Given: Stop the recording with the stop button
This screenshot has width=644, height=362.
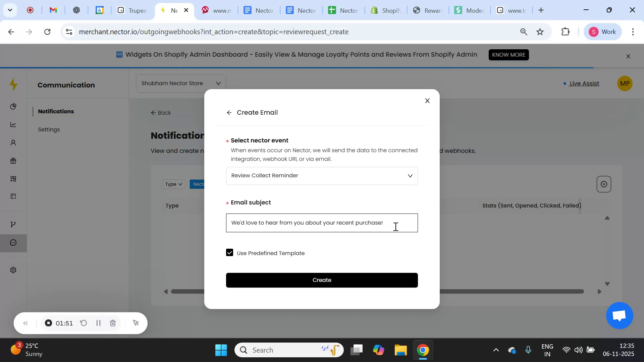Looking at the screenshot, I should tap(48, 323).
